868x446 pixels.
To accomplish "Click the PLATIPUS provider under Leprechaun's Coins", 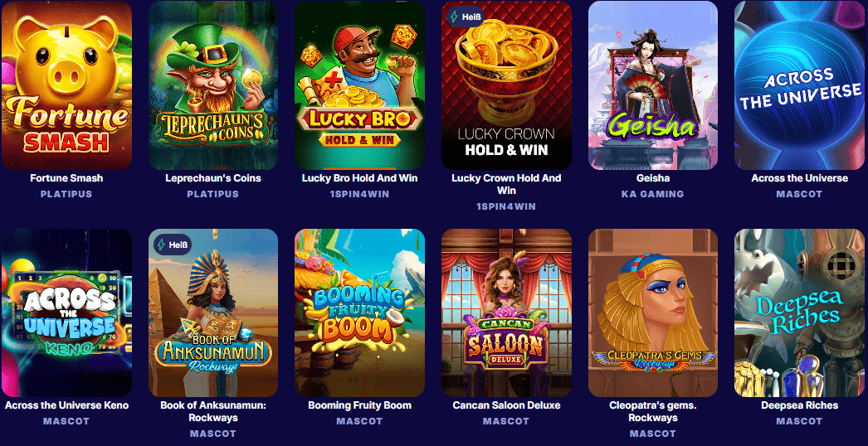I will coord(213,194).
